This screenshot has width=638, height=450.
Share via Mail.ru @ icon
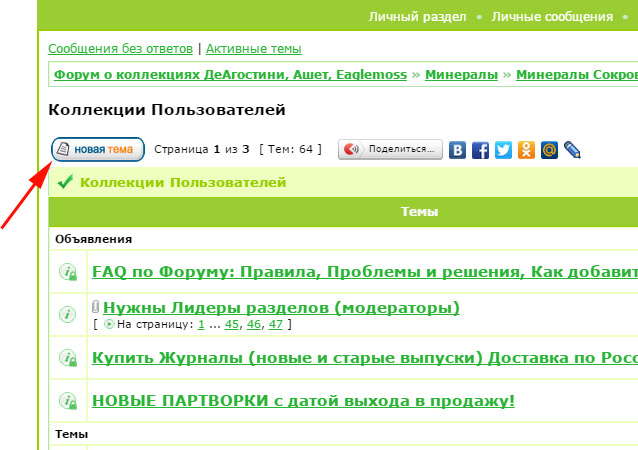click(x=549, y=150)
